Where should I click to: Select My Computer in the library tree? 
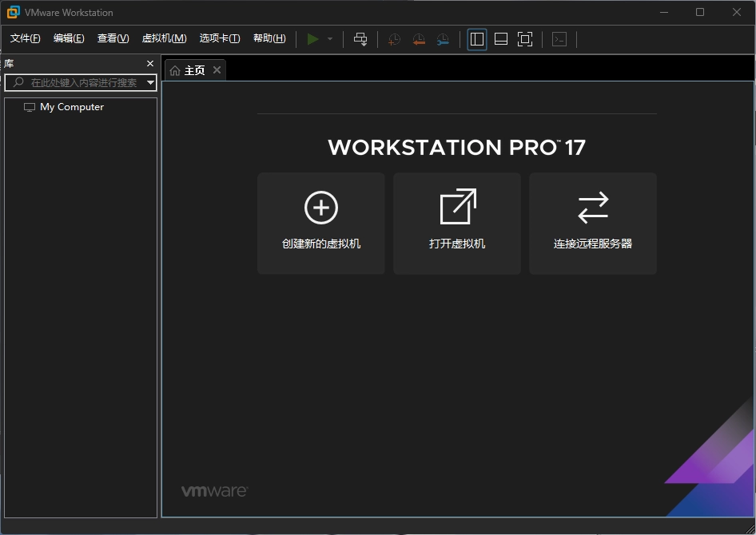pos(71,107)
